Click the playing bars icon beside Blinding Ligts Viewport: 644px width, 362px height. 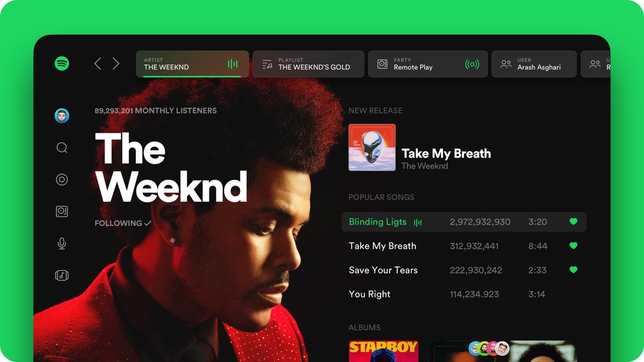pos(418,222)
